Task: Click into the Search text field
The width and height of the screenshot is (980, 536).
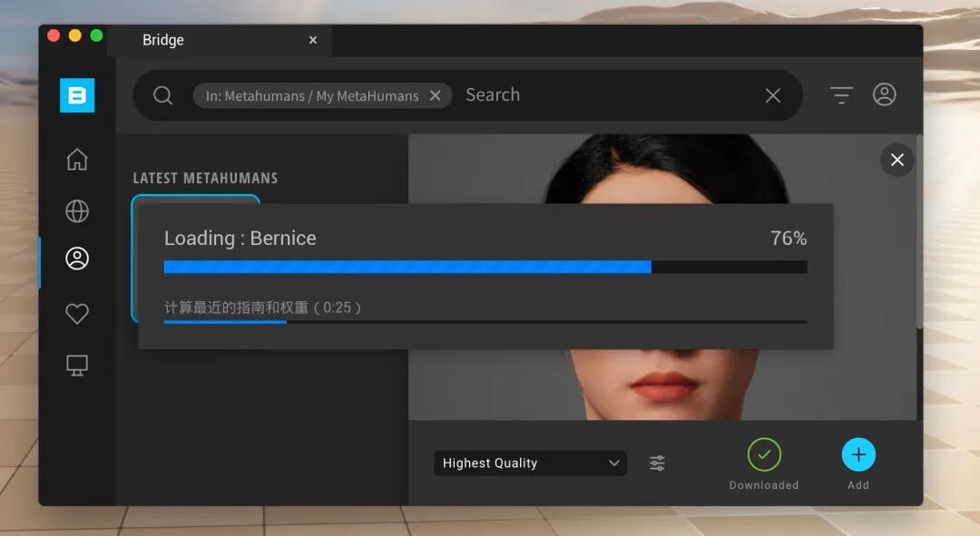Action: (x=608, y=95)
